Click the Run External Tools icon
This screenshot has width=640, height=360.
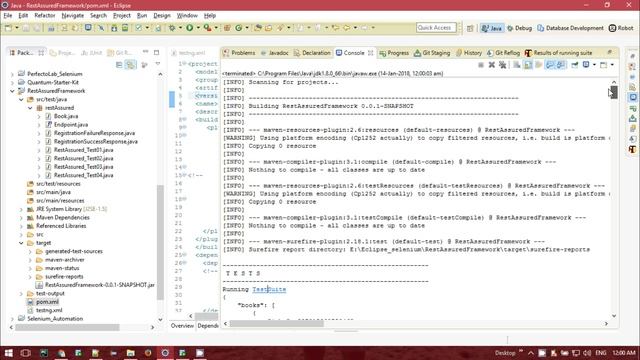coord(208,28)
